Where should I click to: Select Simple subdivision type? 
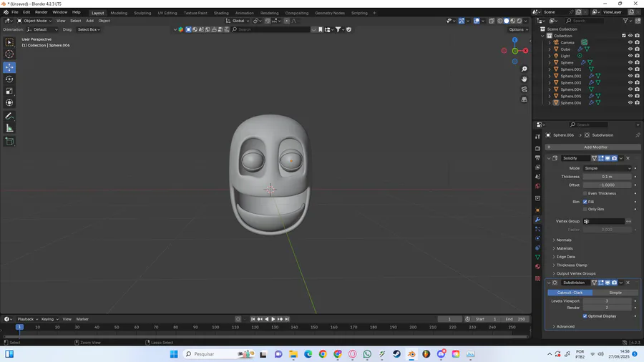(x=615, y=293)
